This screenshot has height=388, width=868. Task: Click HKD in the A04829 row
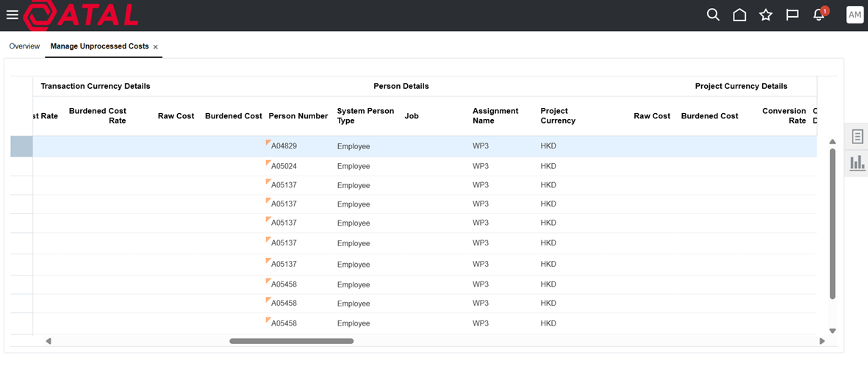tap(548, 146)
